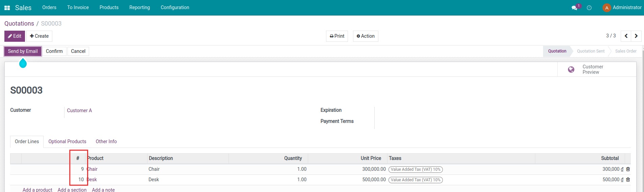Click the Customer Preview globe icon
644x192 pixels.
click(x=571, y=69)
